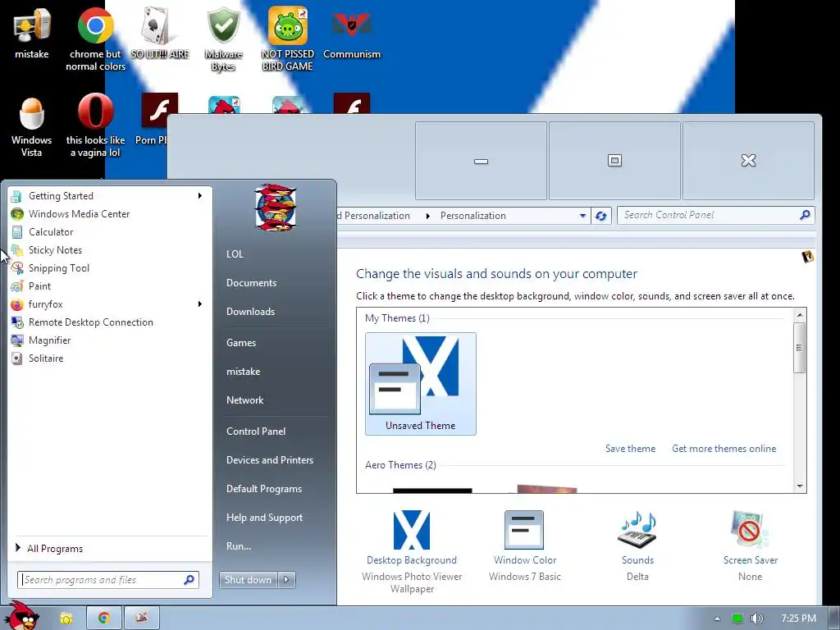Viewport: 840px width, 630px height.
Task: Click the themes list scrollbar down arrow
Action: tap(800, 486)
